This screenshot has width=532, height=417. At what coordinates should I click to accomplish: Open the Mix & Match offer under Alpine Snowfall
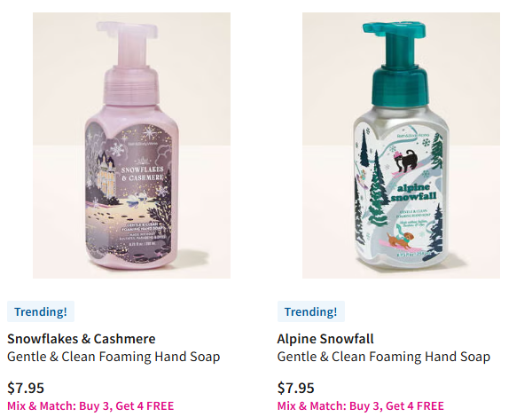point(361,405)
